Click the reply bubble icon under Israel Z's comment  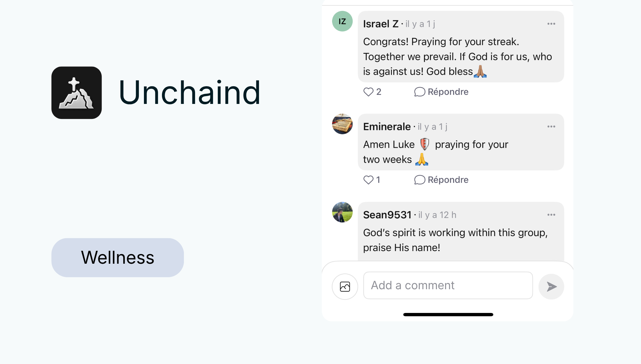pos(420,92)
